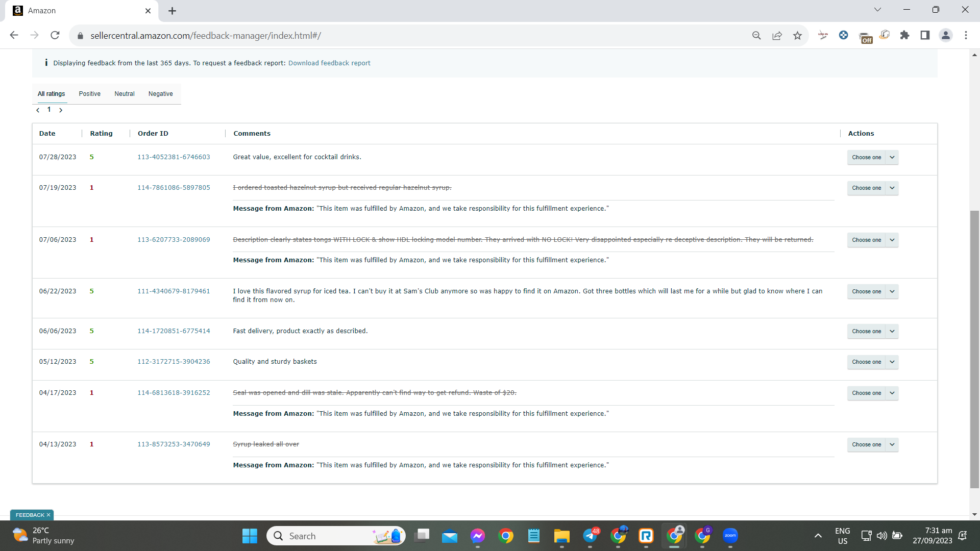
Task: Expand Choose one for 06/22/2023 feedback
Action: point(872,291)
